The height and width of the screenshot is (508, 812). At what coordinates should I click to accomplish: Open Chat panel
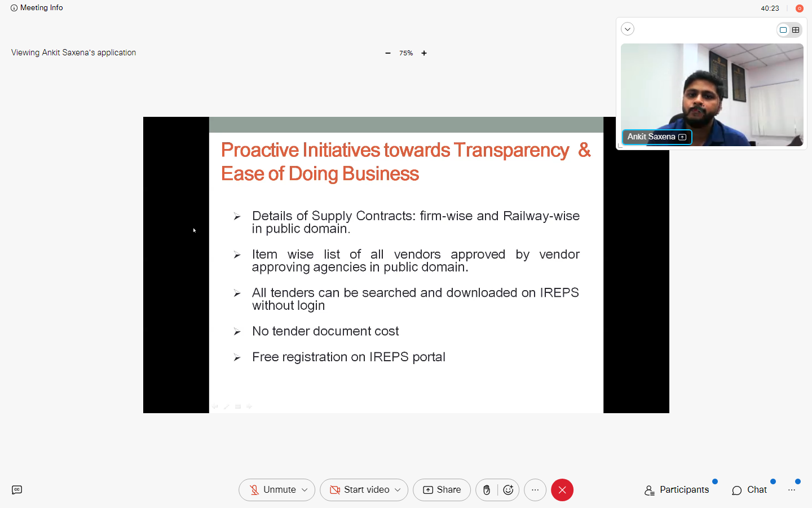click(749, 490)
